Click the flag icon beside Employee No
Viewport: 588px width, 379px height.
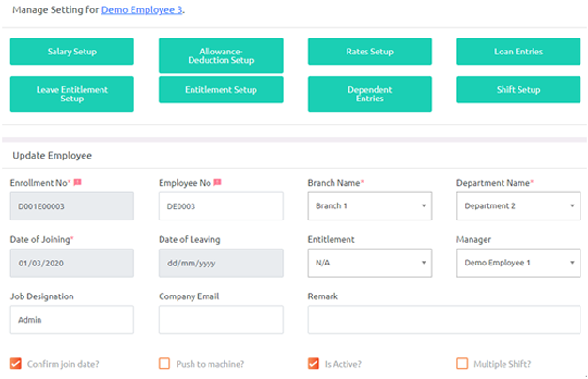[x=218, y=182]
